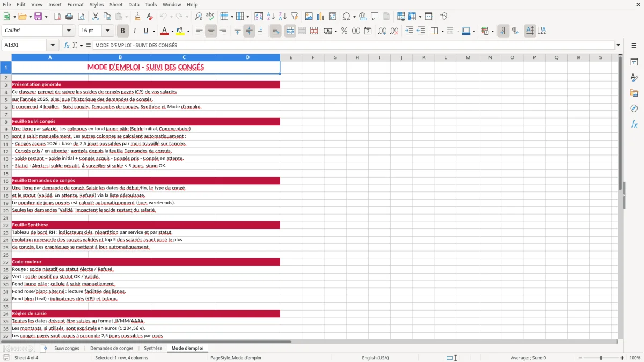The width and height of the screenshot is (644, 362).
Task: Insert special character Omega icon
Action: (347, 17)
